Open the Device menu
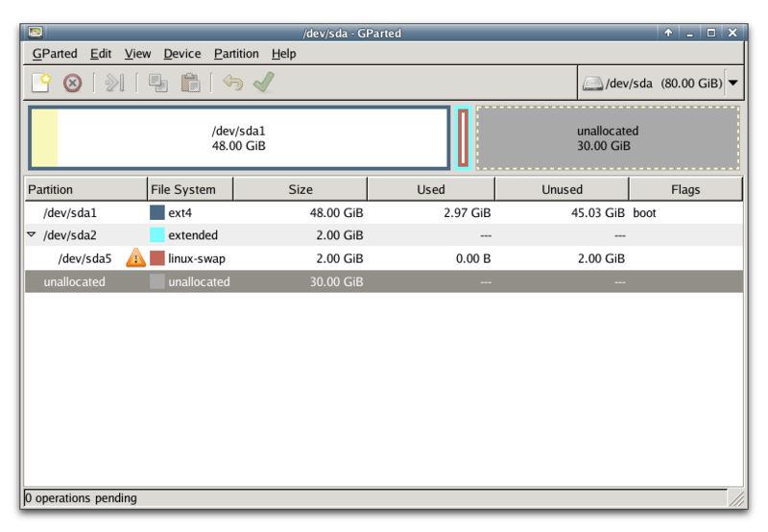The height and width of the screenshot is (532, 768). (182, 54)
